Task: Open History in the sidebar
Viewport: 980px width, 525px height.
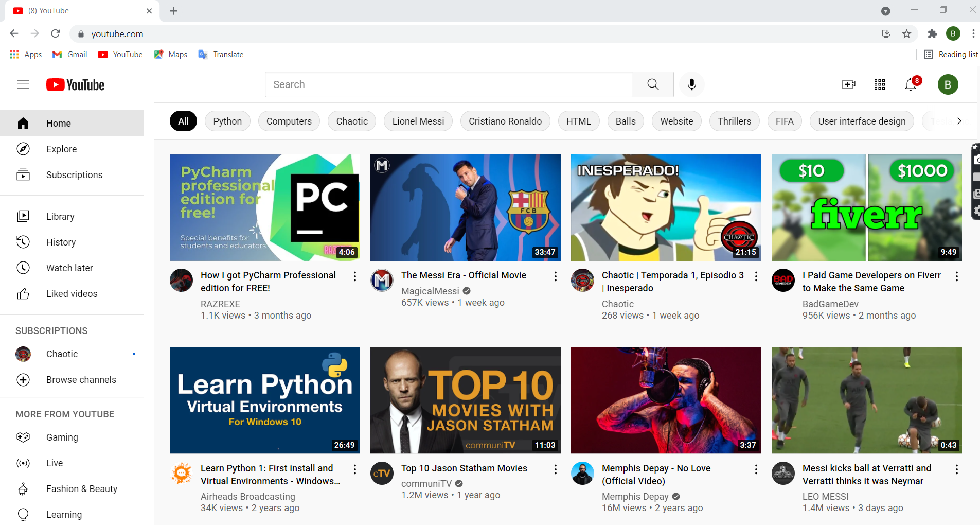Action: pyautogui.click(x=61, y=242)
